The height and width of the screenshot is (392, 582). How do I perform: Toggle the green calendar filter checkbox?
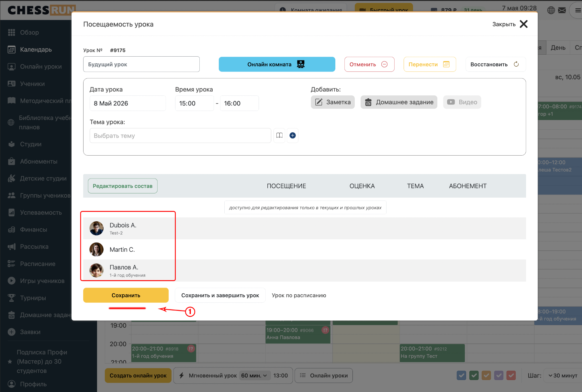point(474,376)
